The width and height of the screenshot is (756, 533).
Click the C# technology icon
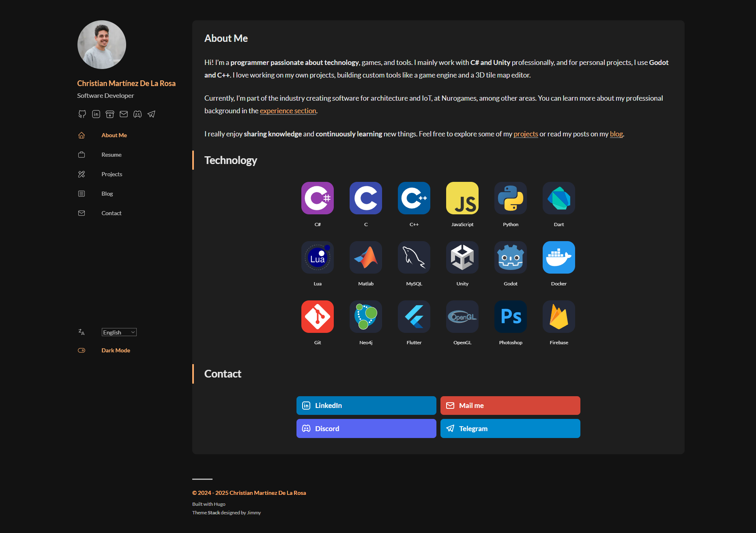click(x=318, y=198)
